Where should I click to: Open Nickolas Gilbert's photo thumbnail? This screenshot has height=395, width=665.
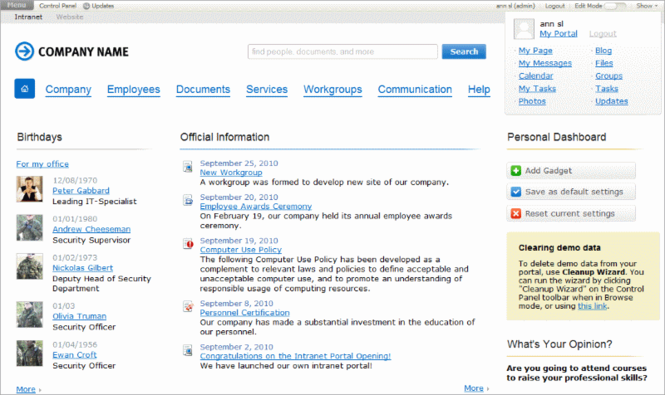tap(30, 266)
